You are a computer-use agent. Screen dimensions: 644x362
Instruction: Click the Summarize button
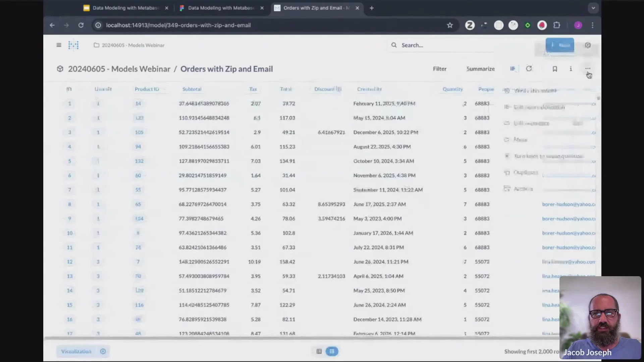click(x=480, y=69)
